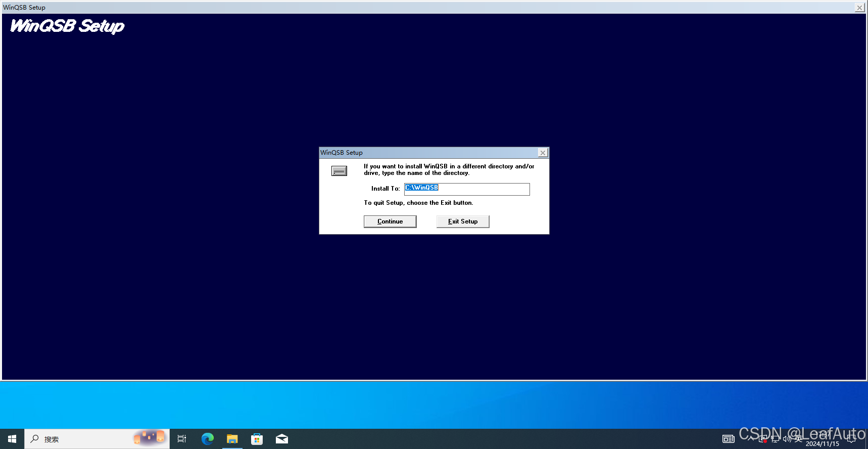The image size is (868, 449).
Task: Click the network status tray icon
Action: [x=775, y=439]
